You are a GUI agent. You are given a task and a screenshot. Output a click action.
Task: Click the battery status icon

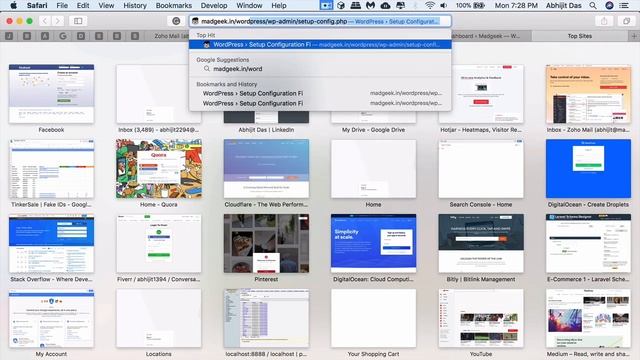point(479,5)
